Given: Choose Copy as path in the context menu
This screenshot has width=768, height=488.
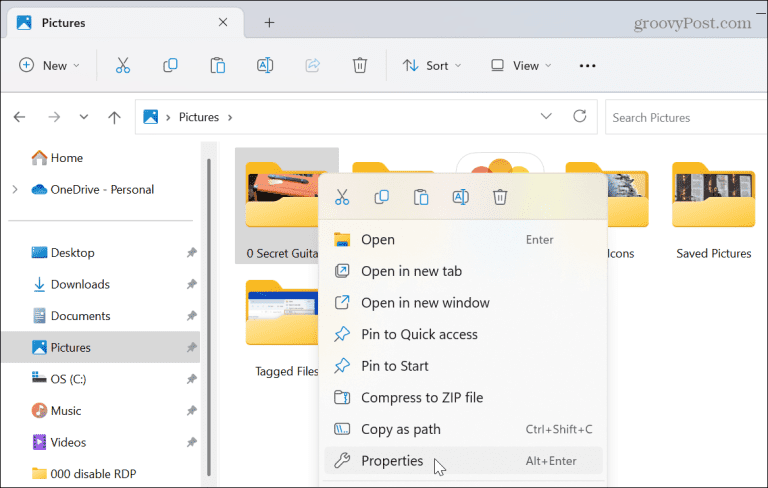Looking at the screenshot, I should [x=400, y=429].
